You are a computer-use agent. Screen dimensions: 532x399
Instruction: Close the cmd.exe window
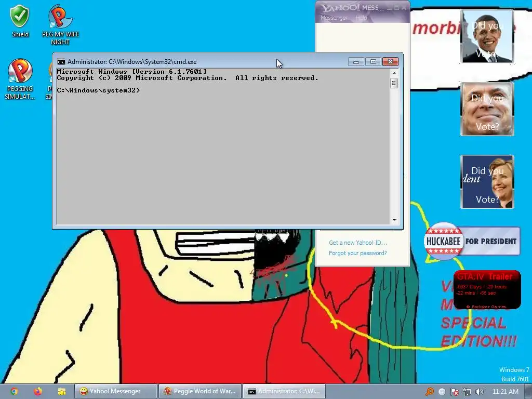click(x=390, y=61)
